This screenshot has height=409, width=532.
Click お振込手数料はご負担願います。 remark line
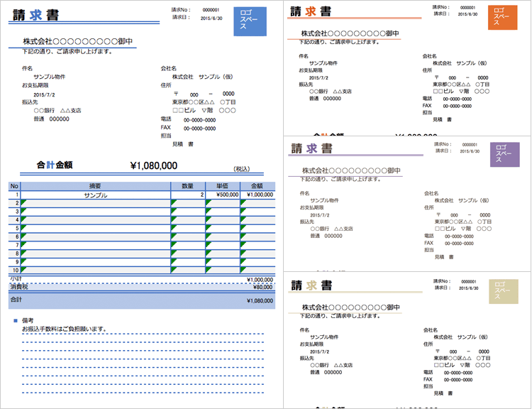click(x=65, y=329)
